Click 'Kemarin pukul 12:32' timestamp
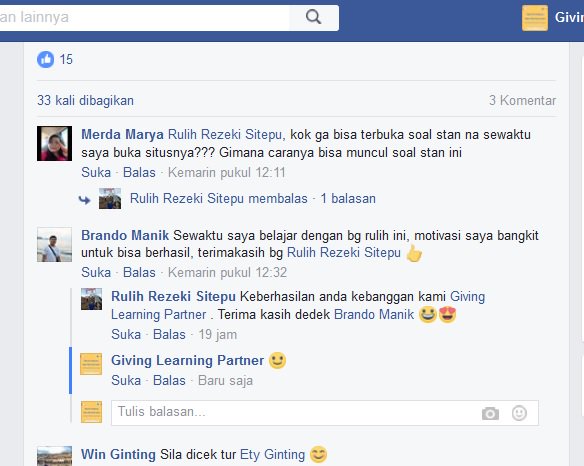Image resolution: width=584 pixels, height=466 pixels. (228, 272)
